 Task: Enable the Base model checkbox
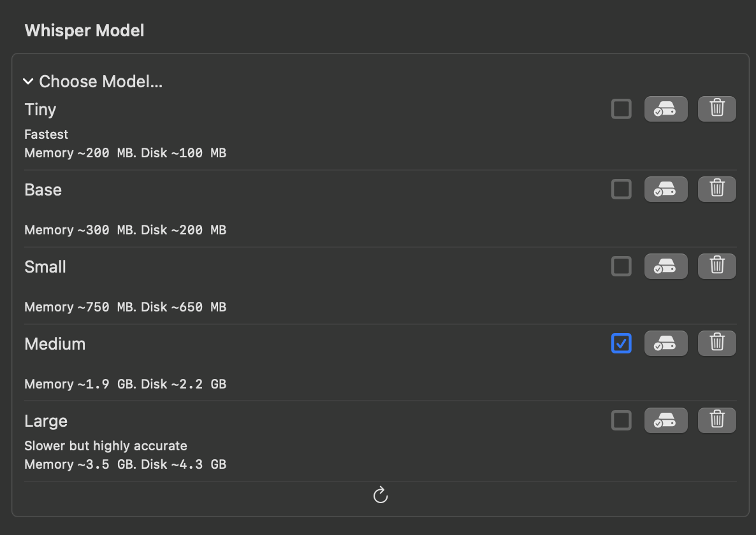coord(621,189)
